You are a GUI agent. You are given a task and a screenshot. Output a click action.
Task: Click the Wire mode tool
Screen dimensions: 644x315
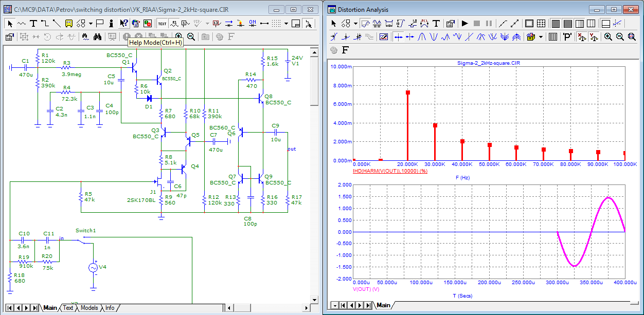click(45, 23)
